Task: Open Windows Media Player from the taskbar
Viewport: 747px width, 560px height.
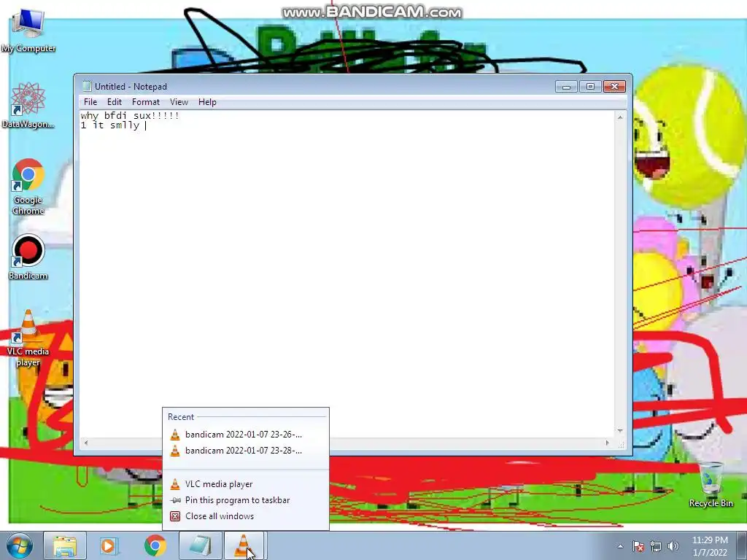Action: pos(109,545)
